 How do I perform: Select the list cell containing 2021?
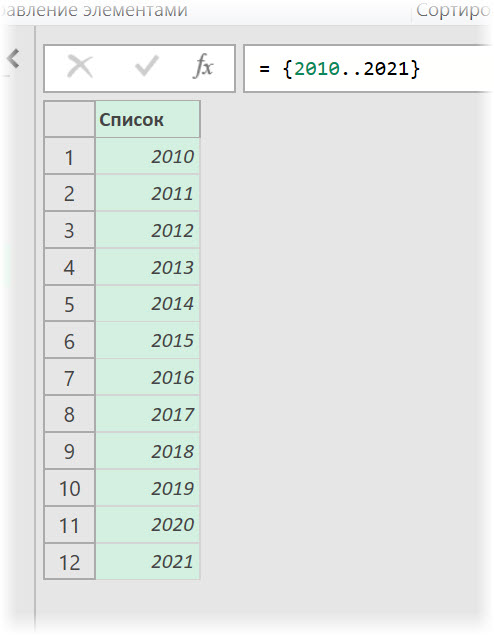147,561
